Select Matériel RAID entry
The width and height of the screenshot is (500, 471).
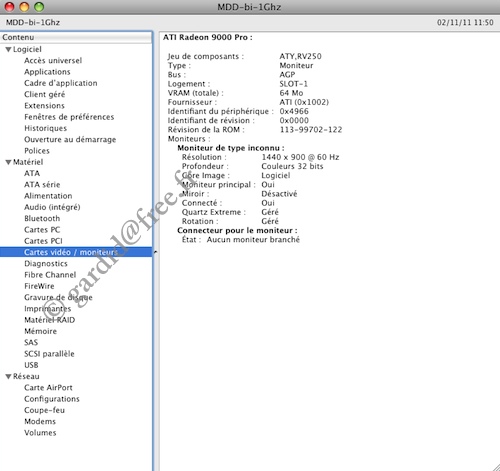[x=49, y=320]
